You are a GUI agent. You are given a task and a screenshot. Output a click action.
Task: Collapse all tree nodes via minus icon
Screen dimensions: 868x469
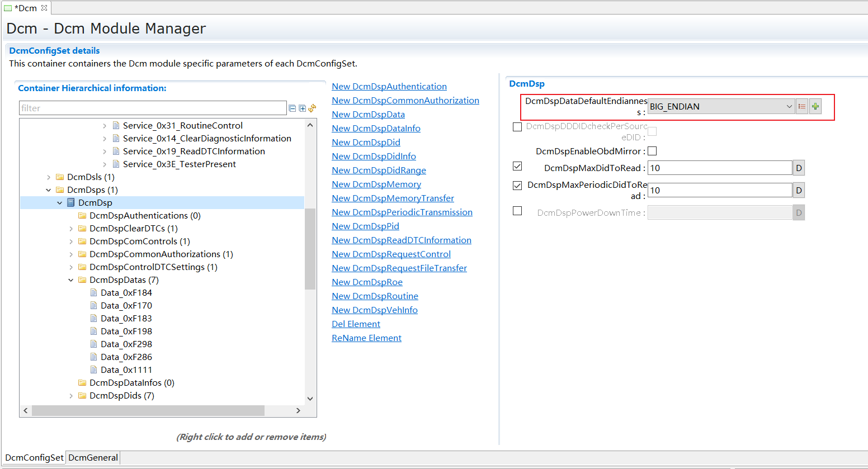pos(293,108)
